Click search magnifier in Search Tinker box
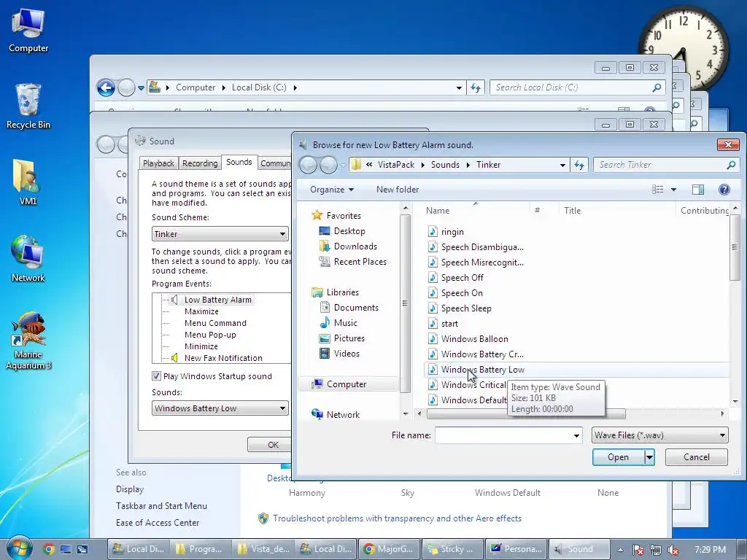 pyautogui.click(x=731, y=165)
